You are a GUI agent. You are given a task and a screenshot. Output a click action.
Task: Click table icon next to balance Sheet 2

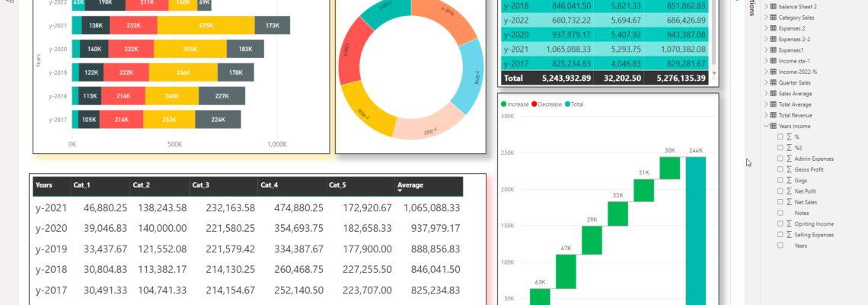coord(774,7)
